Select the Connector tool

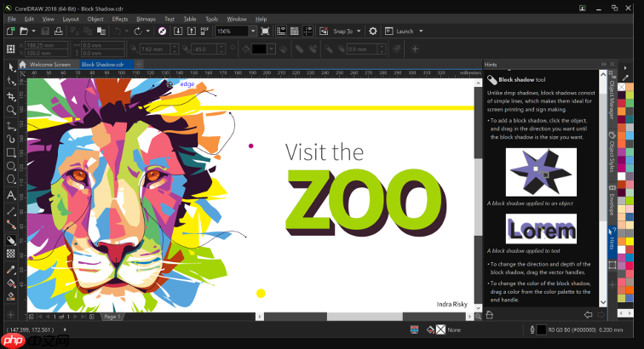click(11, 225)
